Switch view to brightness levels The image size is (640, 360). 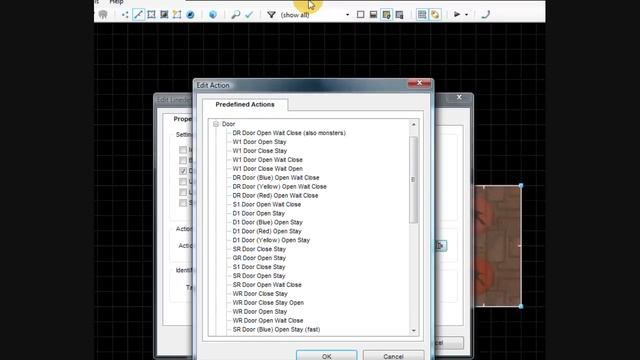click(373, 15)
